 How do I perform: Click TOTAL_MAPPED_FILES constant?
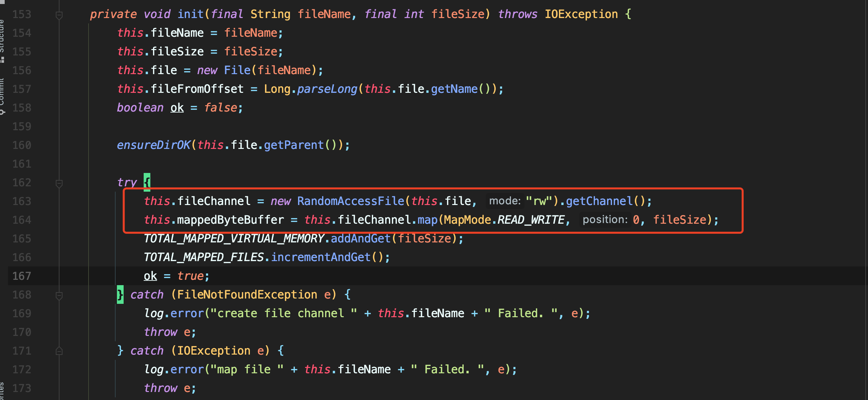[x=203, y=257]
